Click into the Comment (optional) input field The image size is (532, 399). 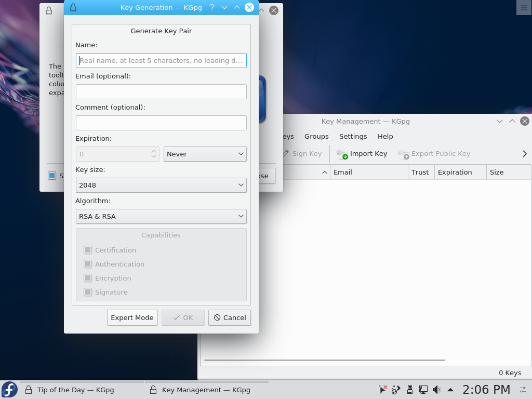pyautogui.click(x=161, y=123)
